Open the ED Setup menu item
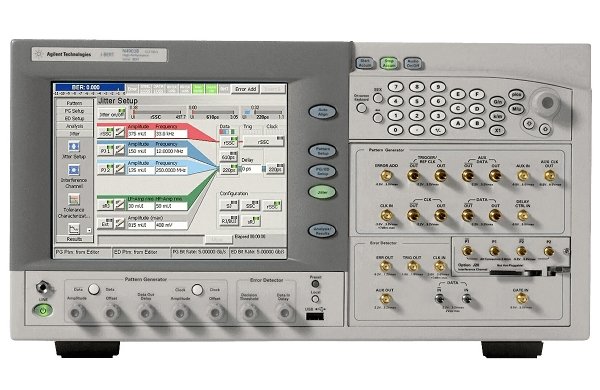 [74, 118]
